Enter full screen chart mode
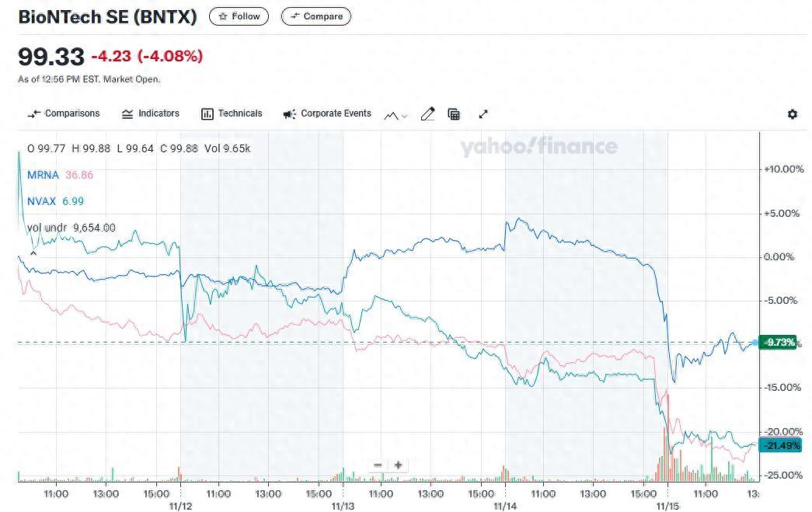812x512 pixels. [483, 114]
